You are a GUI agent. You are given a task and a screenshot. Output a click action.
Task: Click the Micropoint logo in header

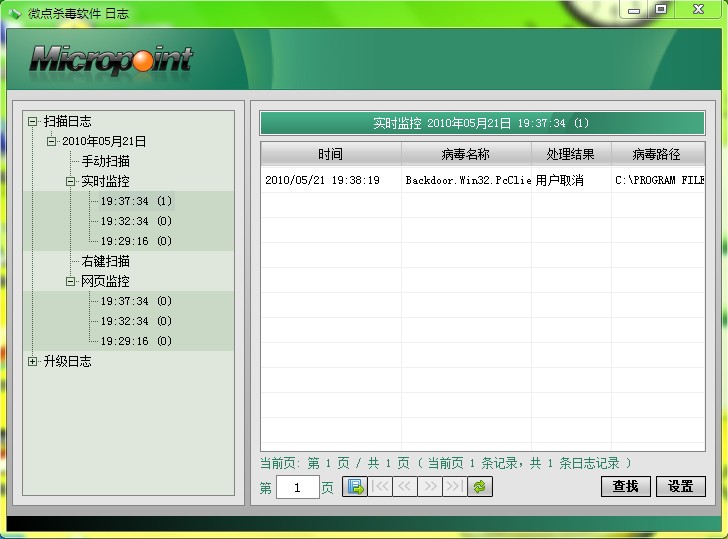point(110,60)
